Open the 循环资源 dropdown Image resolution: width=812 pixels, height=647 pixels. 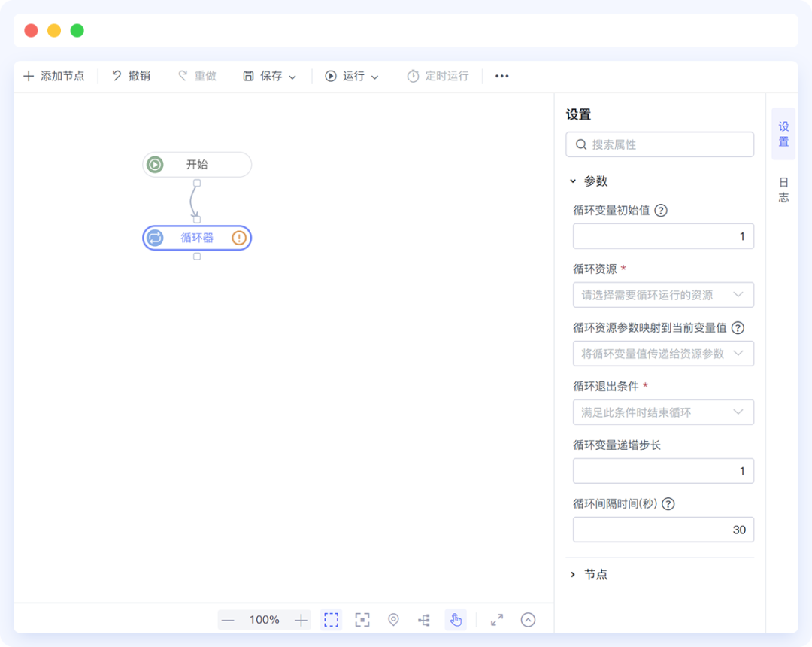point(663,295)
